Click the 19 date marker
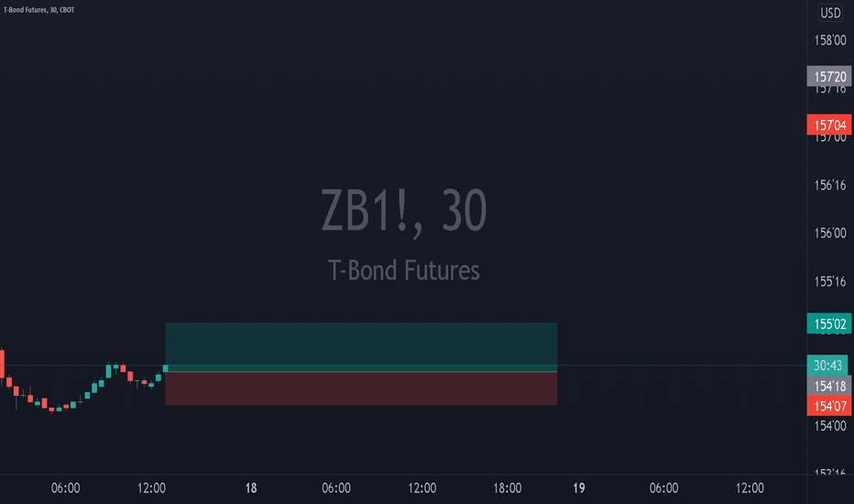The width and height of the screenshot is (854, 504). pyautogui.click(x=578, y=488)
